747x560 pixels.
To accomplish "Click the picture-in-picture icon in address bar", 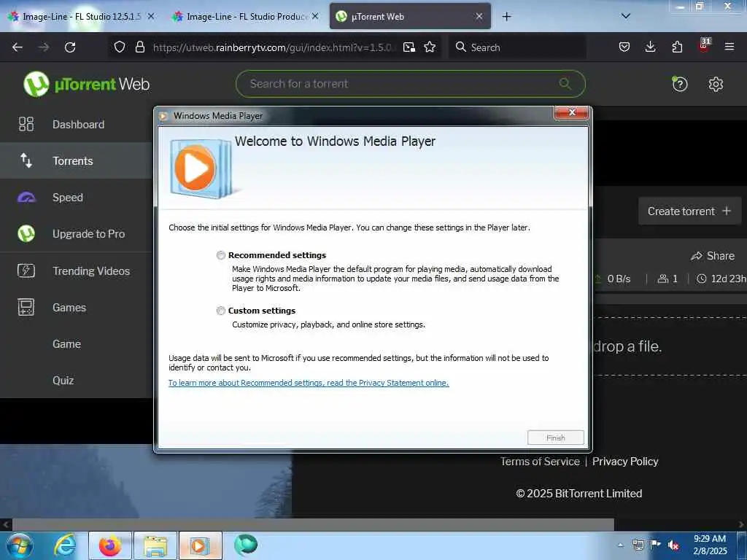I will click(409, 47).
